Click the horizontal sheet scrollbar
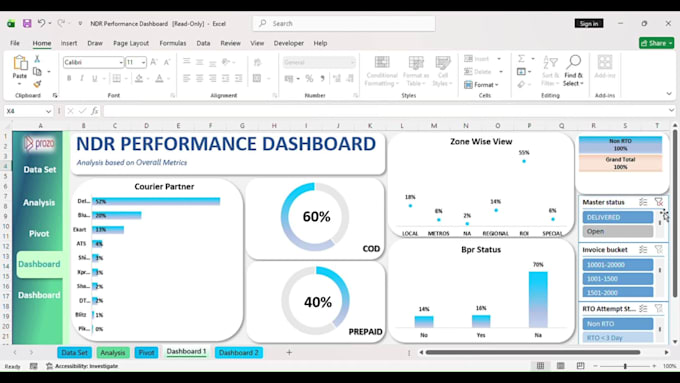680x383 pixels. click(533, 353)
